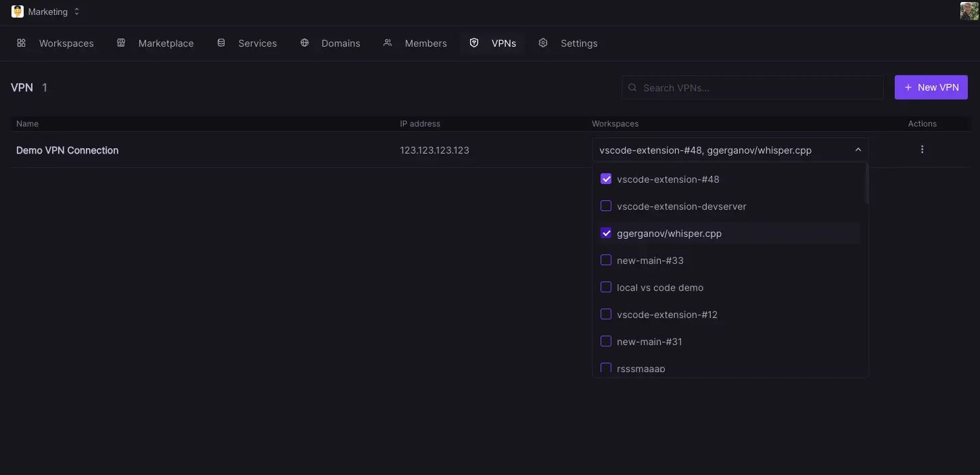Viewport: 980px width, 475px height.
Task: Click the Workspaces grid icon in navigation
Action: (21, 43)
